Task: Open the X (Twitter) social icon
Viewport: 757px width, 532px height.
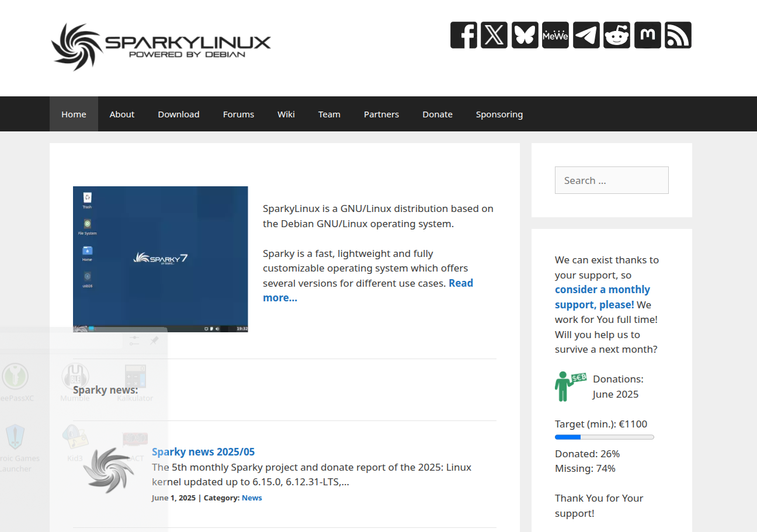Action: point(494,35)
